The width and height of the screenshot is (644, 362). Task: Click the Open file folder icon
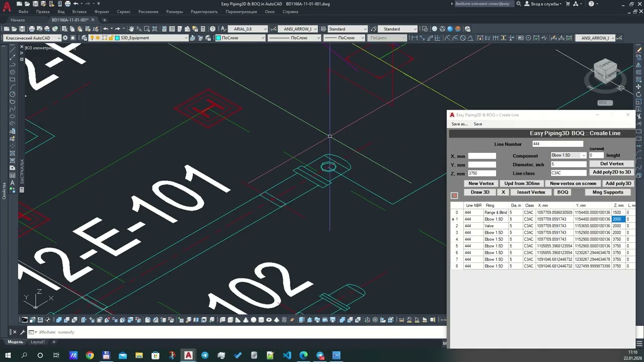pos(14,29)
